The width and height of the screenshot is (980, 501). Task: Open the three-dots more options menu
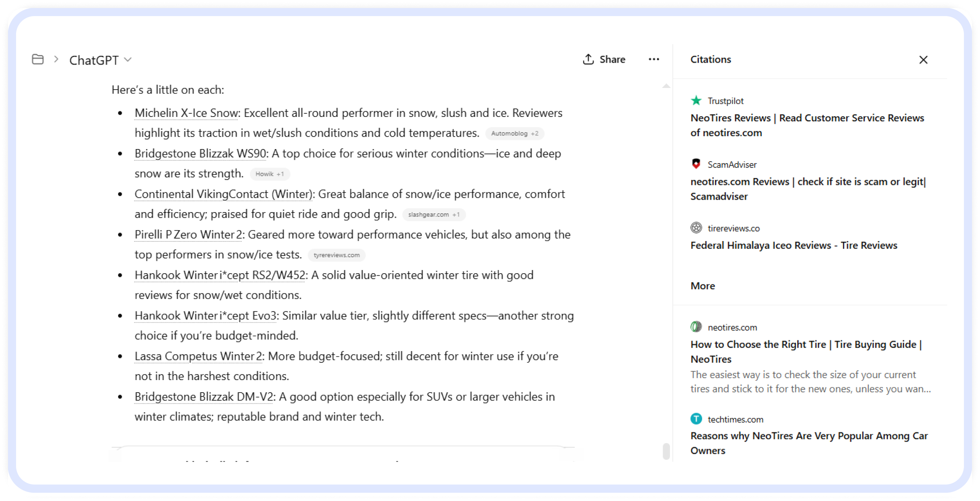pos(654,59)
